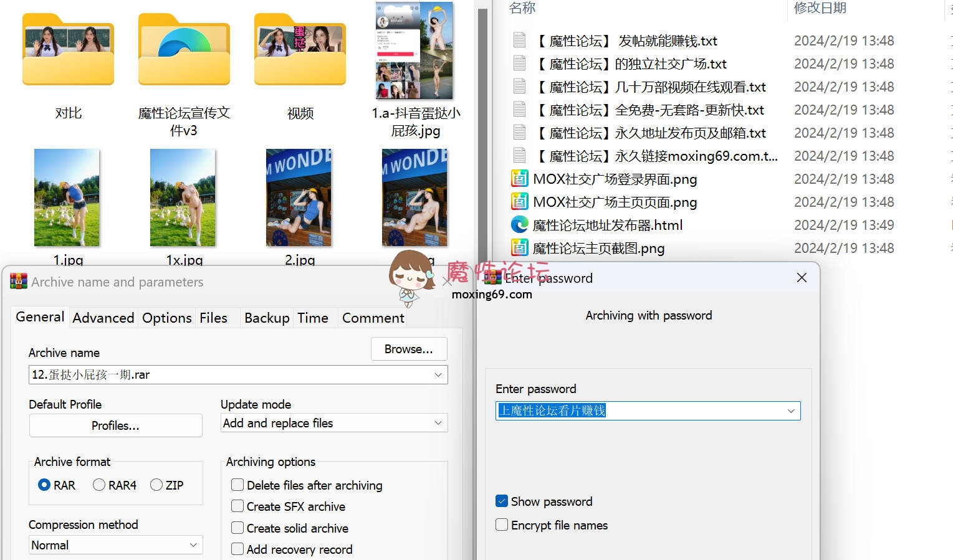The width and height of the screenshot is (953, 560).
Task: Sort files by 名称 column header
Action: [522, 7]
